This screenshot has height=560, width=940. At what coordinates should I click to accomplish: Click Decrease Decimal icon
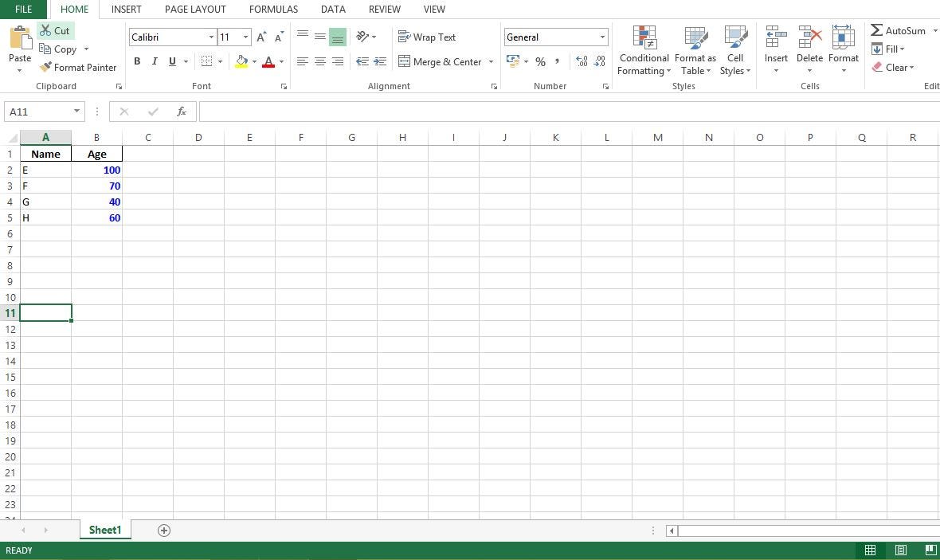tap(599, 61)
